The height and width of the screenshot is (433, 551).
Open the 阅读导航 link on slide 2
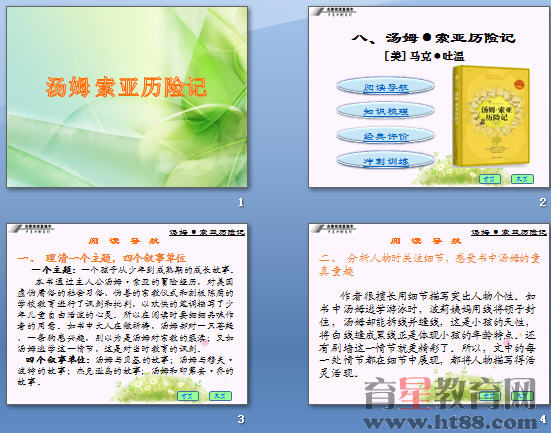tap(385, 86)
